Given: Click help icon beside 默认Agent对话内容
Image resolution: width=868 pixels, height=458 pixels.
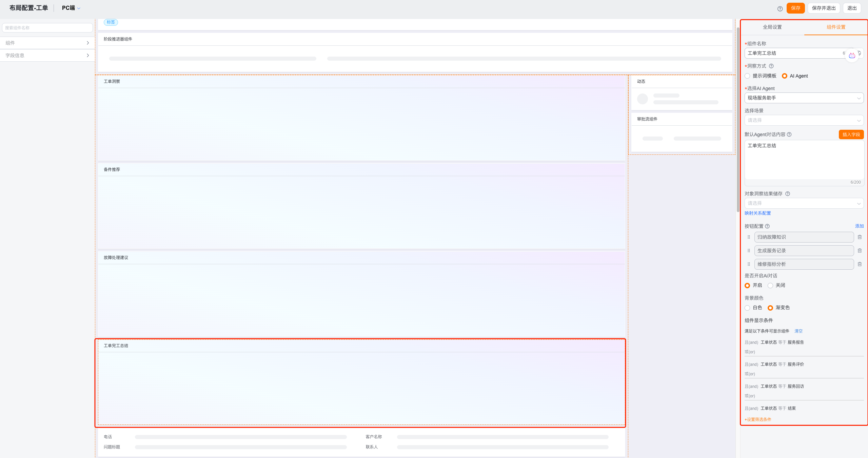Looking at the screenshot, I should pyautogui.click(x=789, y=134).
